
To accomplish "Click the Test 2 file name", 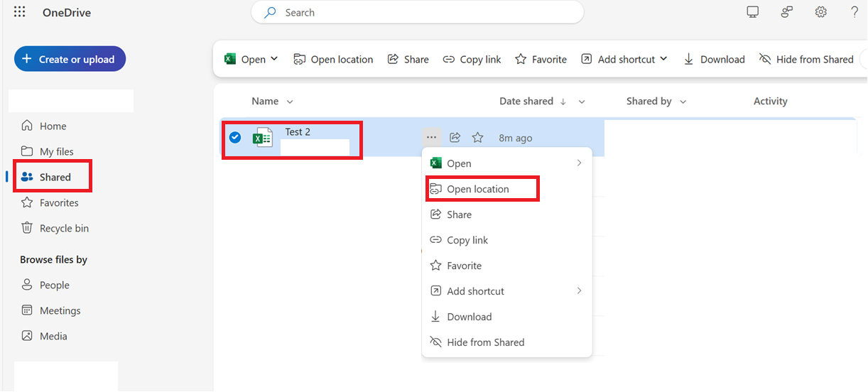I will click(298, 132).
